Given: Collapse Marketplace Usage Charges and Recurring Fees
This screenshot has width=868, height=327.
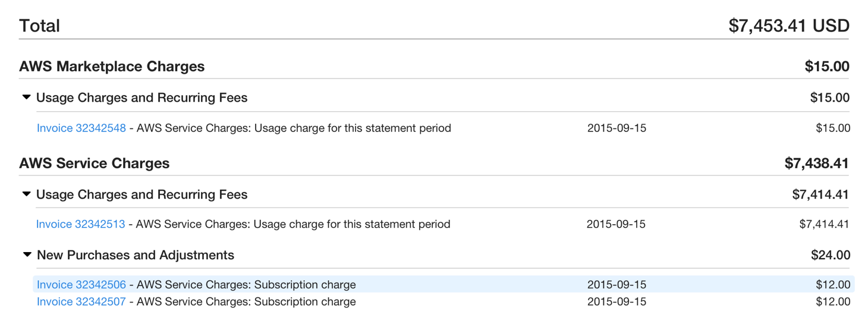Looking at the screenshot, I should click(x=26, y=98).
